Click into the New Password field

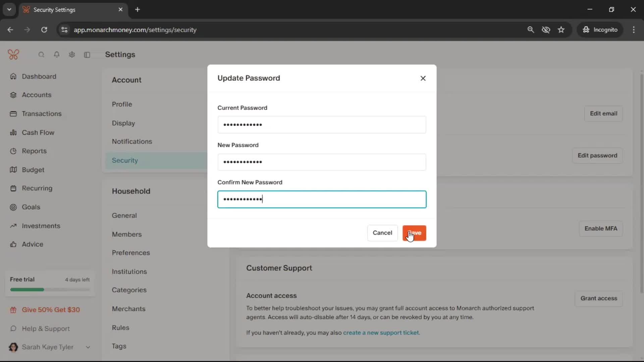point(322,162)
